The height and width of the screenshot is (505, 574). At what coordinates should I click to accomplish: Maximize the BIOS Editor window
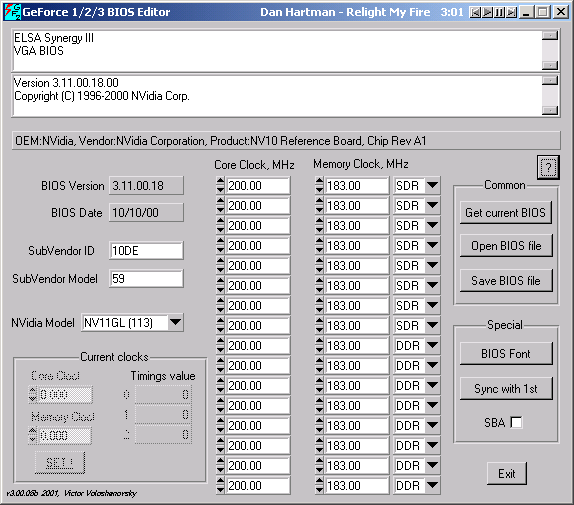(x=543, y=12)
